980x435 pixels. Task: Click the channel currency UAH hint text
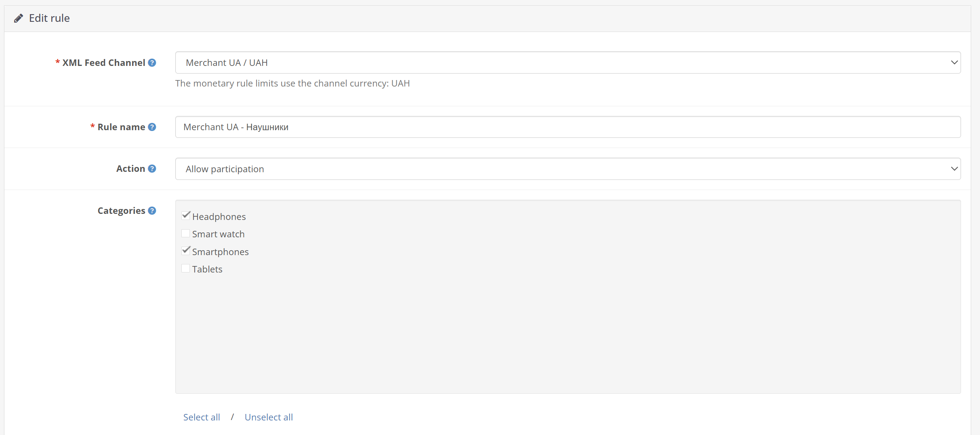(292, 83)
